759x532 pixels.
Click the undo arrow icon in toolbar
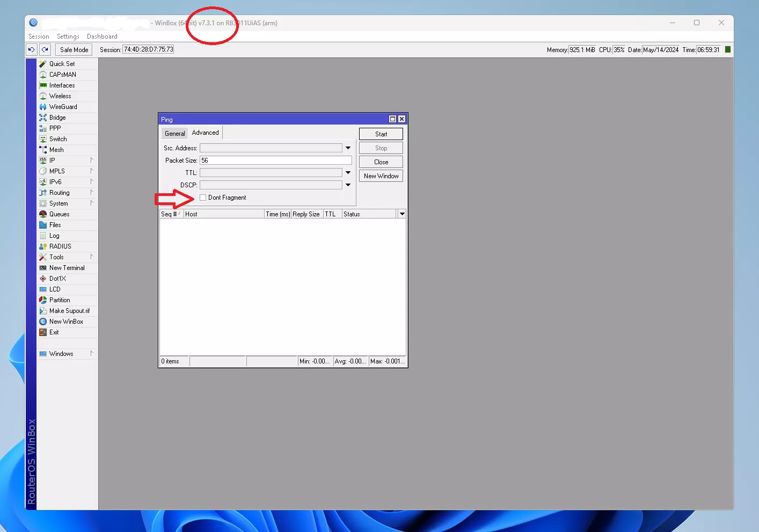(32, 50)
